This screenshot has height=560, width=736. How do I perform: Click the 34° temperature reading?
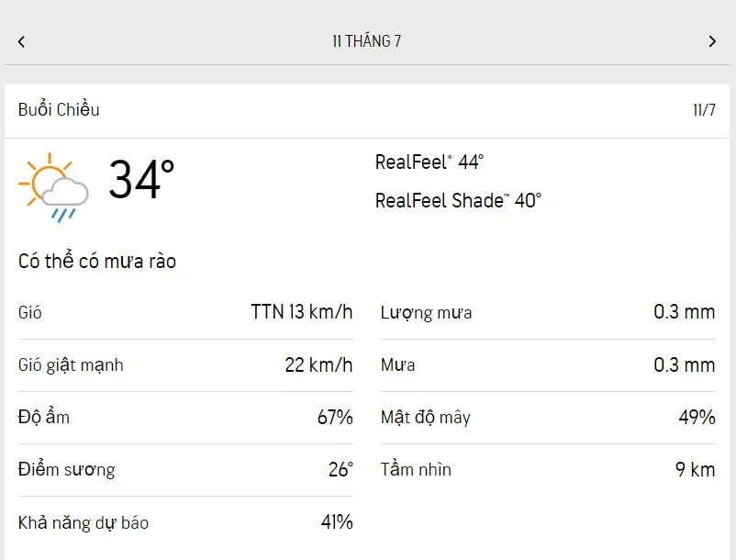[x=141, y=179]
